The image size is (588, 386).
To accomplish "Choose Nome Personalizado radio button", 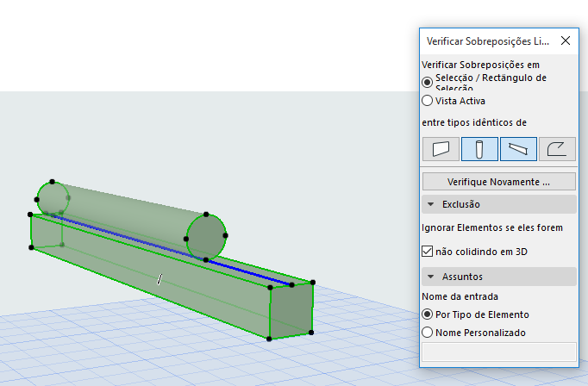I will 427,333.
